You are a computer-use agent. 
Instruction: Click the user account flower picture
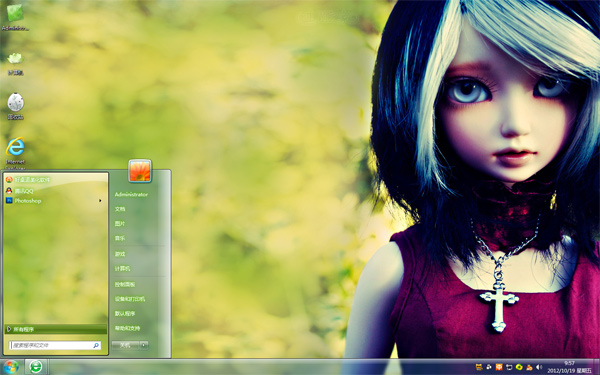140,171
